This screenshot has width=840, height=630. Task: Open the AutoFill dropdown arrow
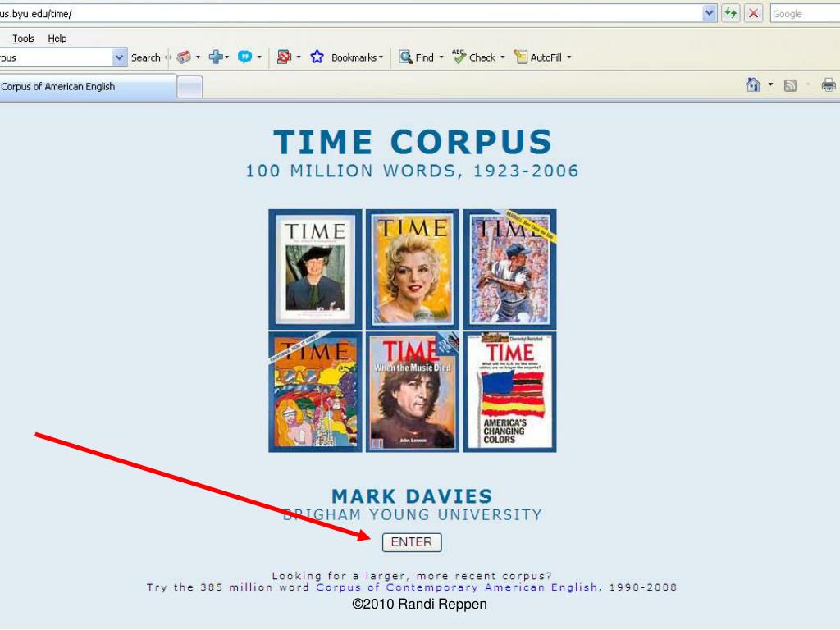click(569, 57)
